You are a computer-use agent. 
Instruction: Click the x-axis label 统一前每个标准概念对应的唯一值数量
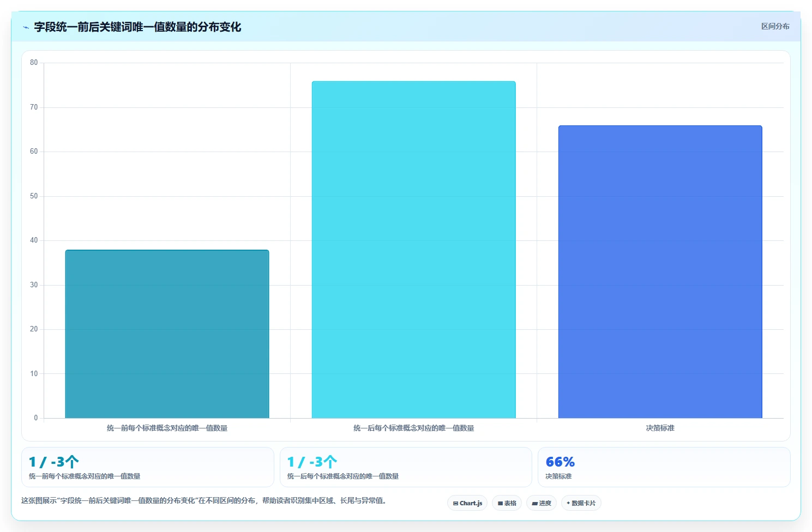pos(167,428)
